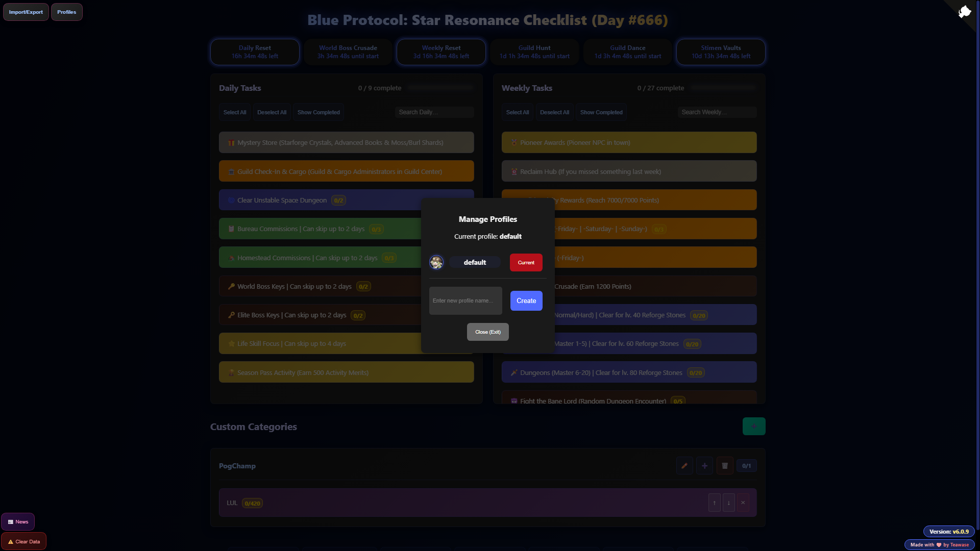The width and height of the screenshot is (980, 551).
Task: Click the puzzle icon in top-right corner
Action: [964, 12]
